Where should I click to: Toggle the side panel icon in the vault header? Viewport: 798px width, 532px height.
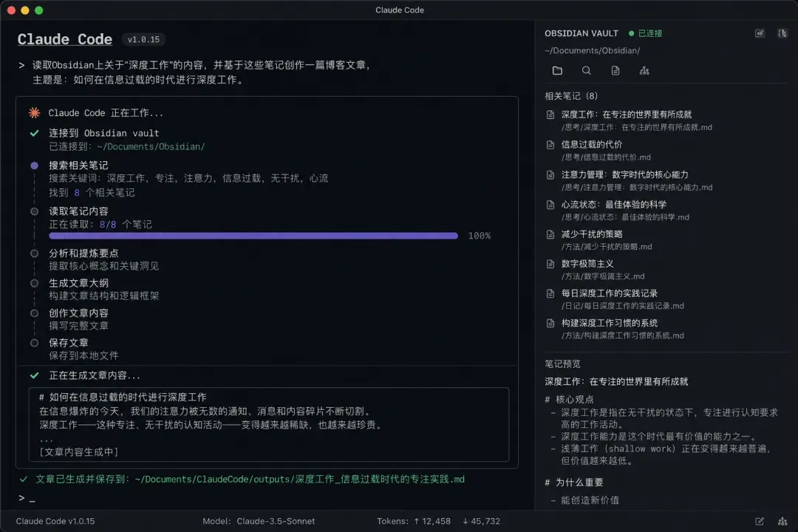[x=782, y=33]
